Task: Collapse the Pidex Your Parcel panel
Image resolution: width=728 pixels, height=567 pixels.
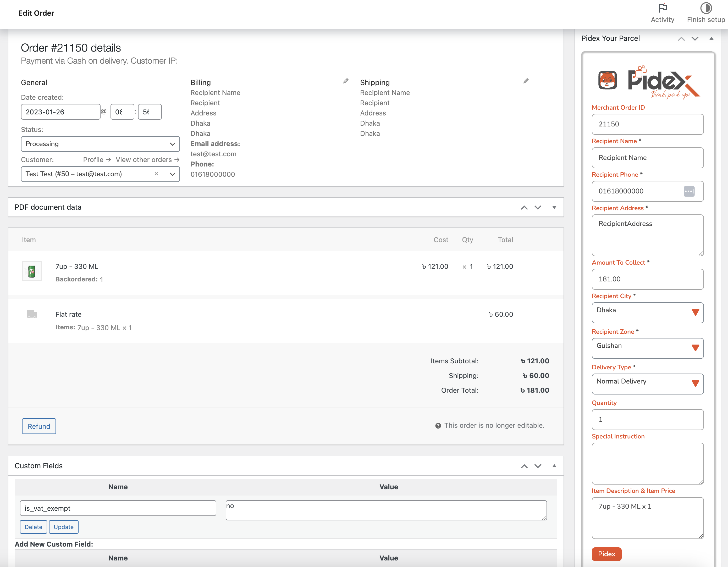Action: point(711,39)
